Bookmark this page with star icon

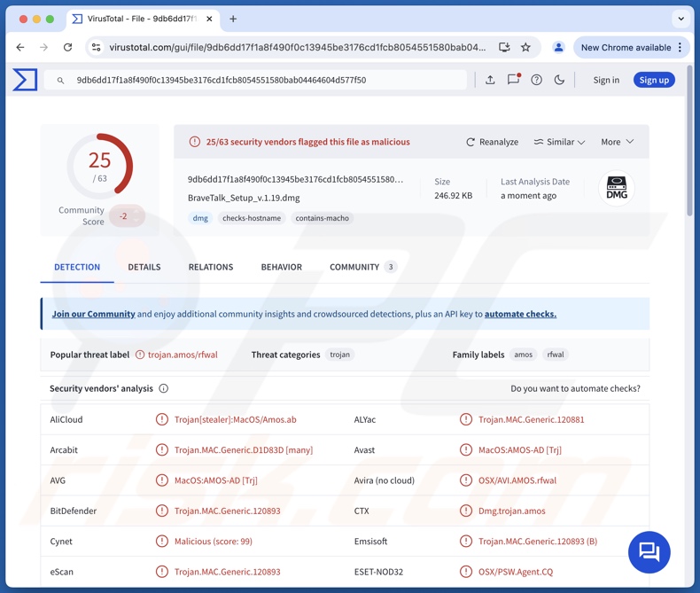pos(525,47)
